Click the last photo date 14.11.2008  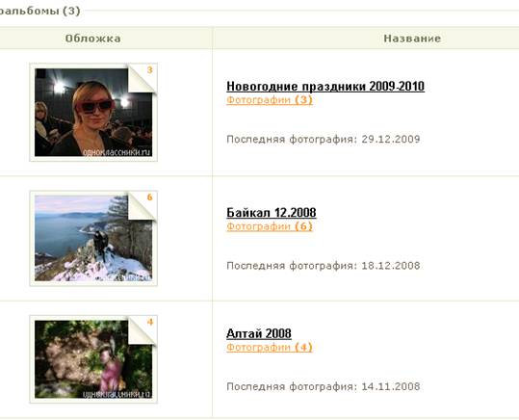[x=391, y=386]
